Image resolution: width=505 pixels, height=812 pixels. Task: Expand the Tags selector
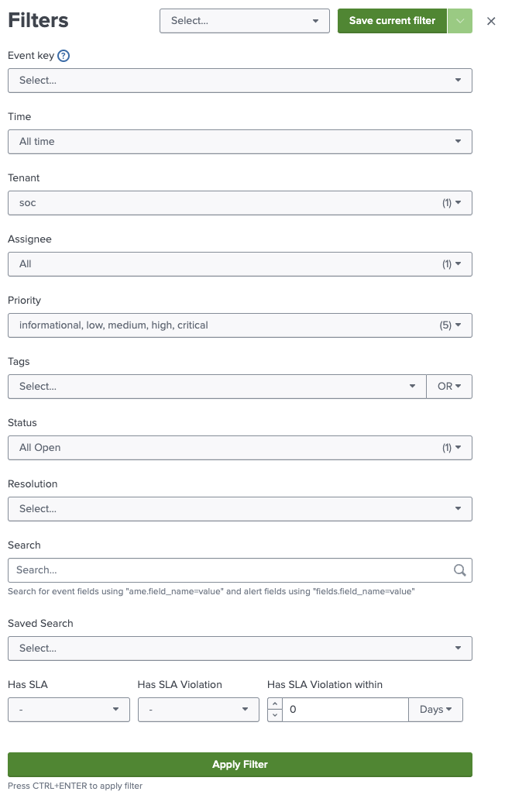tap(217, 386)
